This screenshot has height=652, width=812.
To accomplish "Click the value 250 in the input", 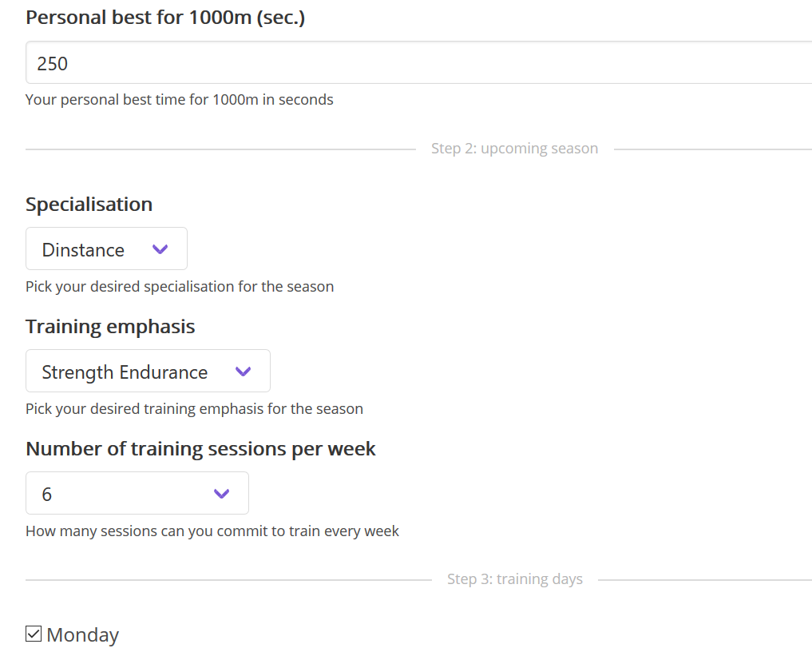I will coord(53,64).
